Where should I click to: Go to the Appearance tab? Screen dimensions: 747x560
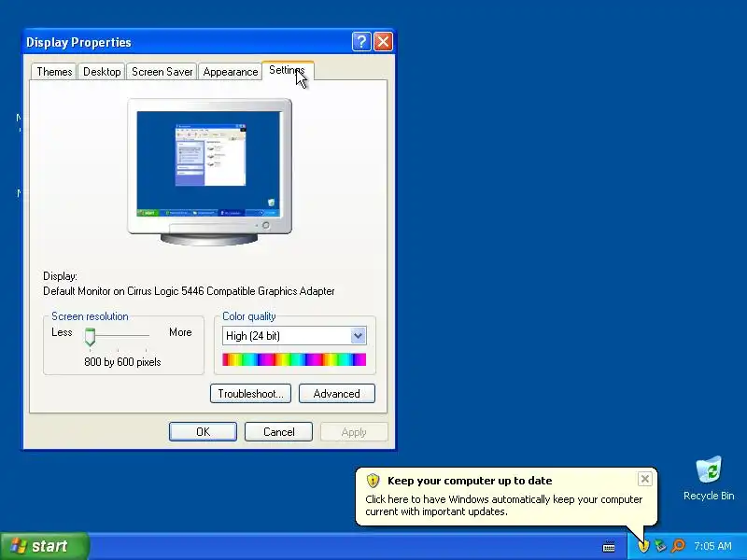pyautogui.click(x=230, y=72)
